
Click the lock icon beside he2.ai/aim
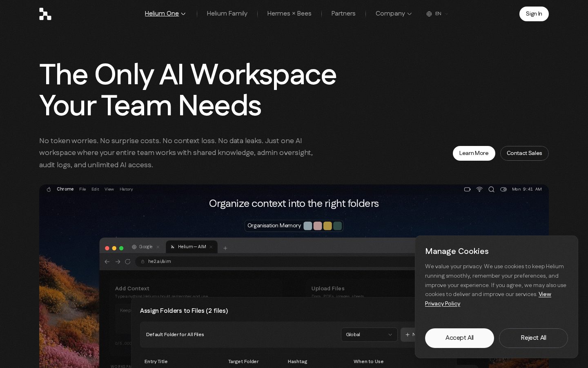click(143, 262)
